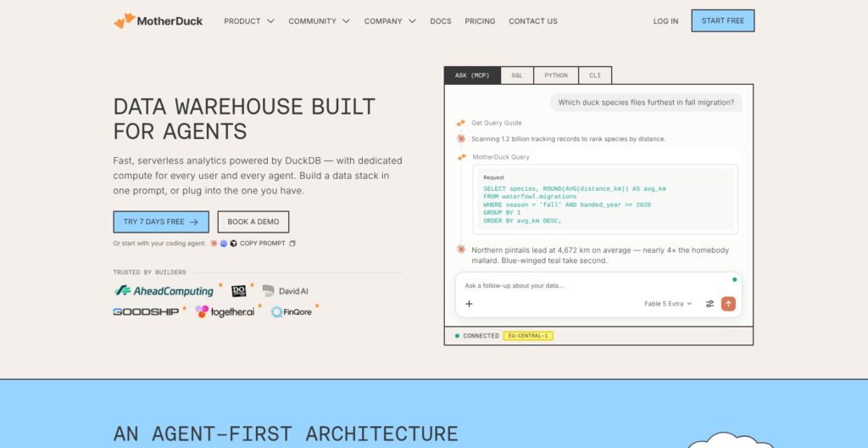
Task: Click the 'TRUSTED BY BUILDERS' label
Action: coord(149,272)
